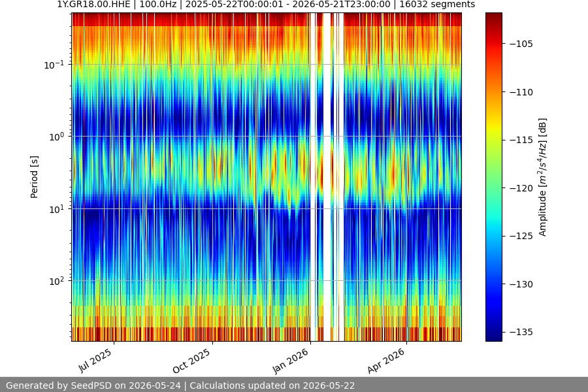Click the −125 colorbar tick label
The width and height of the screenshot is (588, 392).
[x=521, y=236]
